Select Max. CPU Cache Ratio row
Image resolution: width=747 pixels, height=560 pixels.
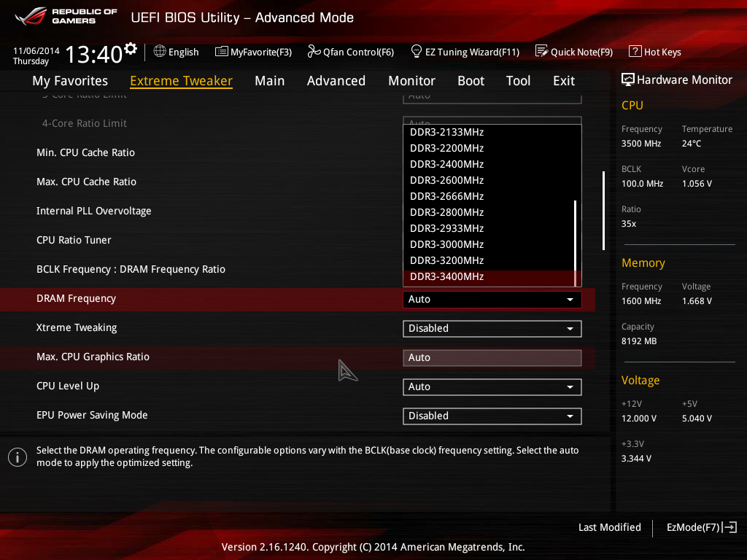tap(86, 182)
